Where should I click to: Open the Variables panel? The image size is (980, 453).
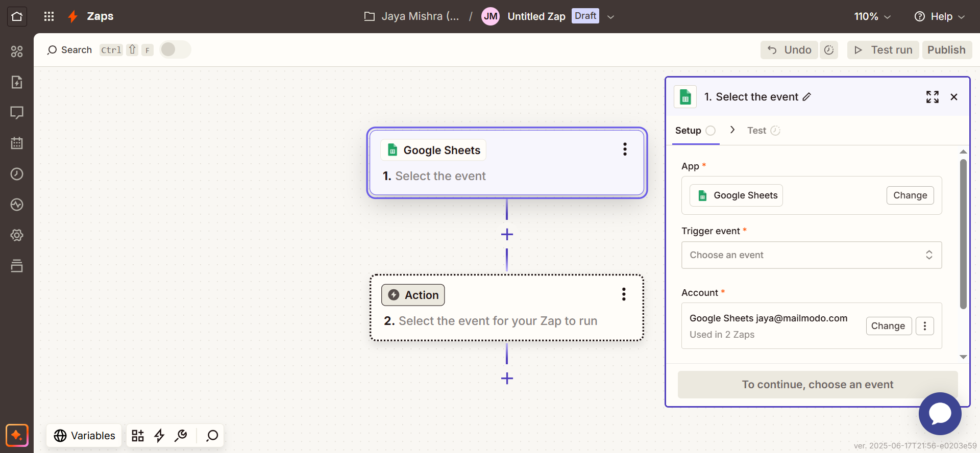click(x=84, y=436)
